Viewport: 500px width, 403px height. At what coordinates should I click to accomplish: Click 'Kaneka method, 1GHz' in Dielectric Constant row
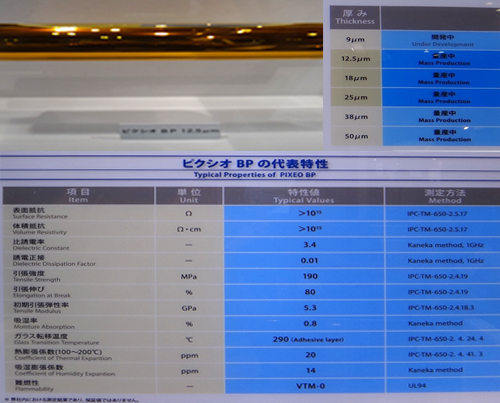point(445,245)
